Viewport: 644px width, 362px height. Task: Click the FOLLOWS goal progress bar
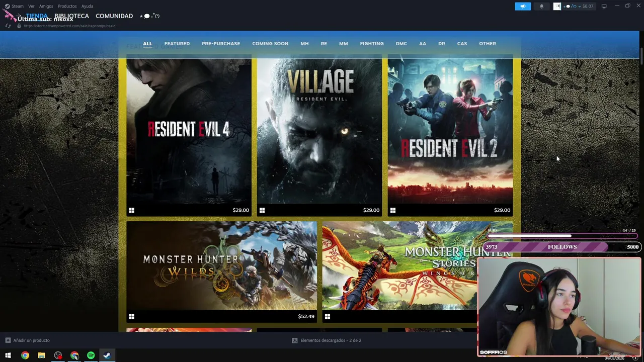click(562, 247)
